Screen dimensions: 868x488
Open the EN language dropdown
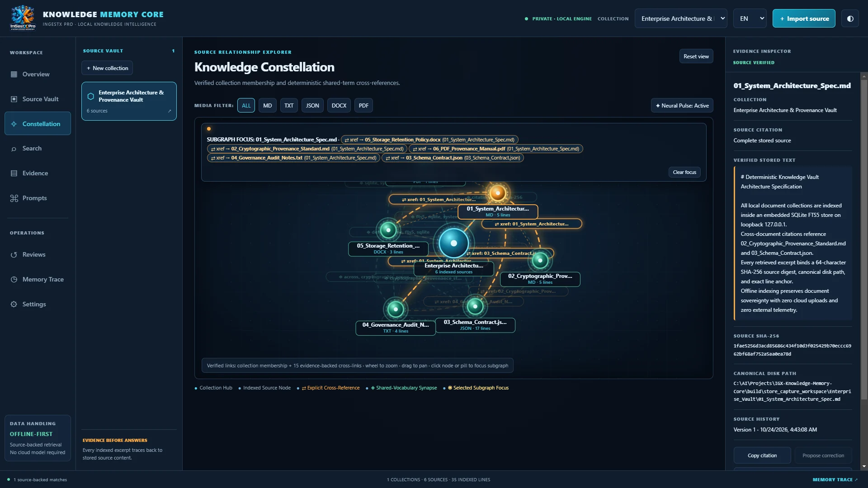point(750,19)
